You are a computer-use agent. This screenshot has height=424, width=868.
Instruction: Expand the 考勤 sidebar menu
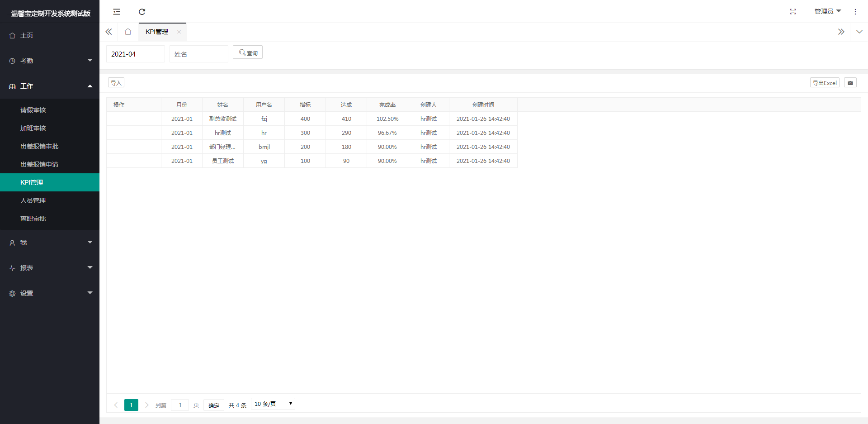(x=50, y=61)
